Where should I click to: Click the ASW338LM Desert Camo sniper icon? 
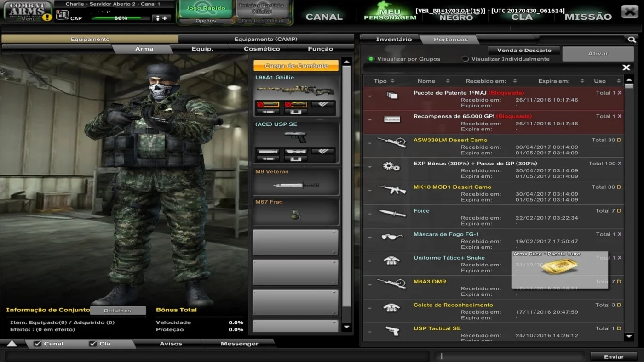pos(391,142)
